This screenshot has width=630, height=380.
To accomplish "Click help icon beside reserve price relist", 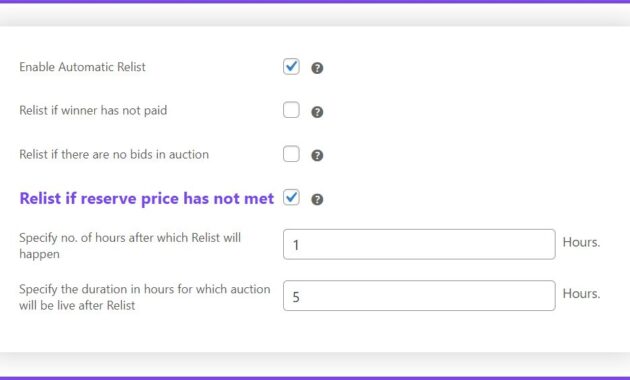I will (317, 199).
